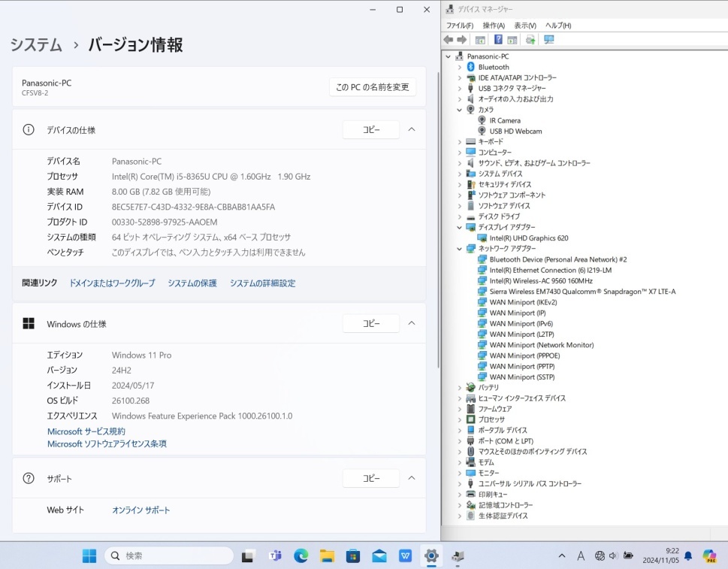The width and height of the screenshot is (728, 569).
Task: Click the Windows Start button on taskbar
Action: point(89,555)
